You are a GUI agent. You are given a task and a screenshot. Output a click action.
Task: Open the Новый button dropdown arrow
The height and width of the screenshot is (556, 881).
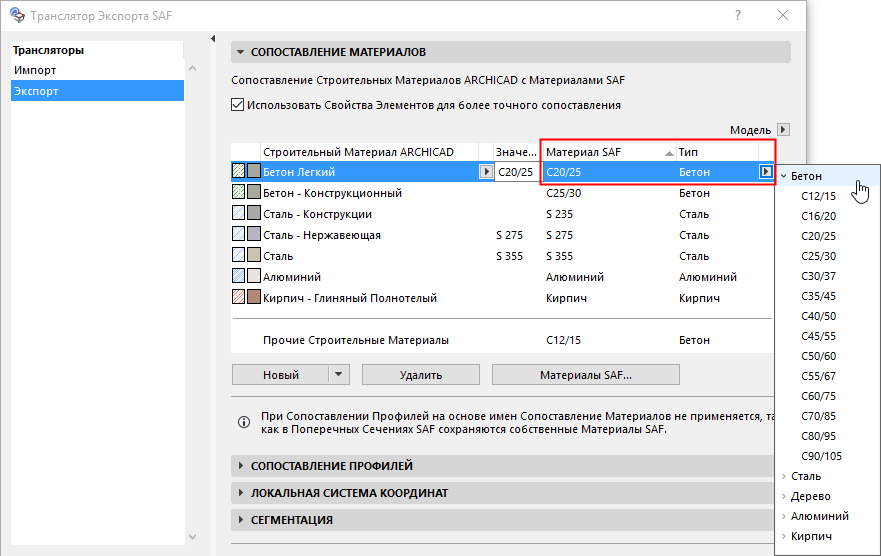tap(339, 375)
